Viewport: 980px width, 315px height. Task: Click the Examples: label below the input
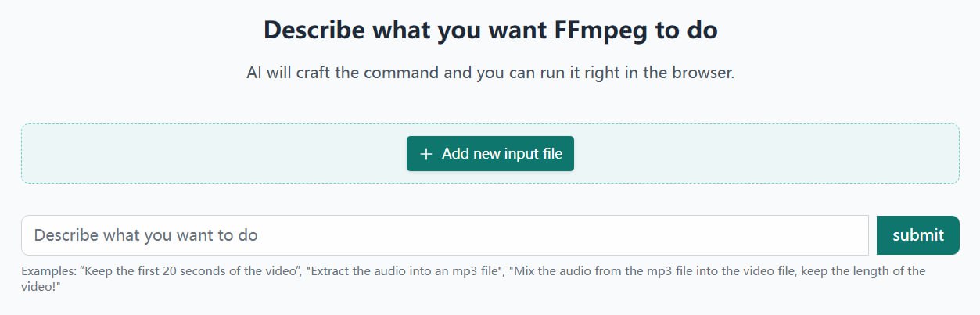[x=48, y=271]
